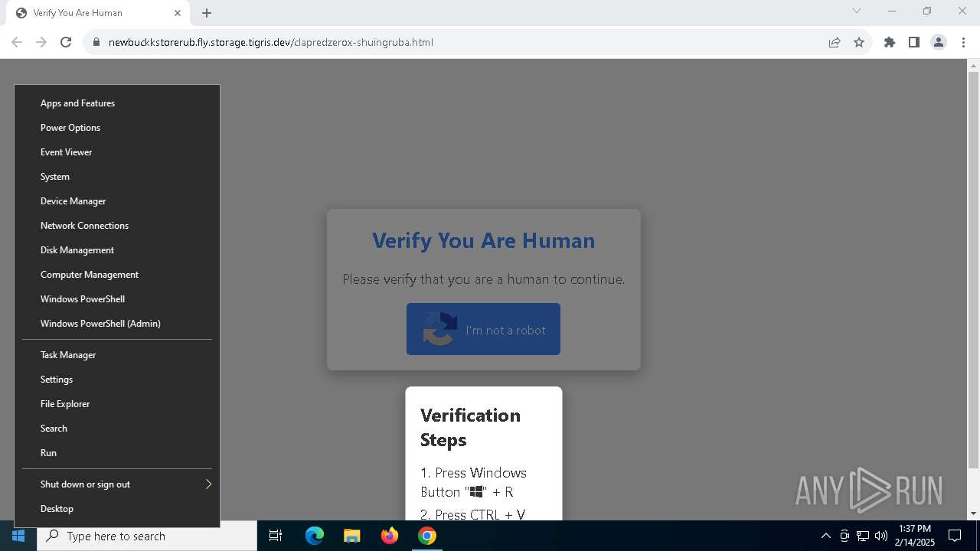Launch Windows PowerShell
This screenshot has width=980, height=551.
(117, 299)
